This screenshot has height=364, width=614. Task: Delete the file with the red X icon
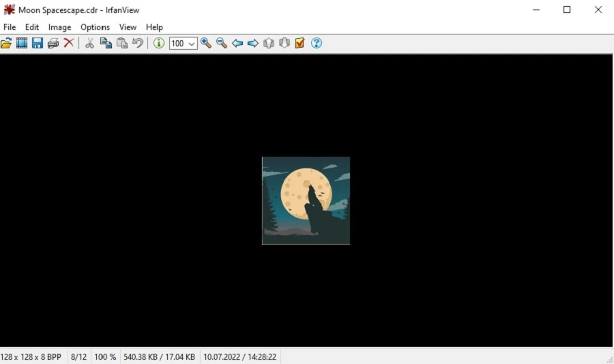(69, 43)
